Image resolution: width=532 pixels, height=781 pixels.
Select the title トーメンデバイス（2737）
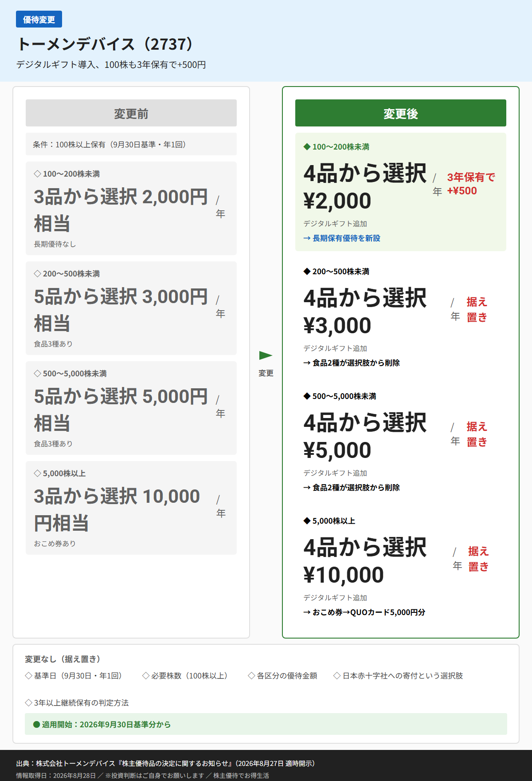[x=105, y=44]
